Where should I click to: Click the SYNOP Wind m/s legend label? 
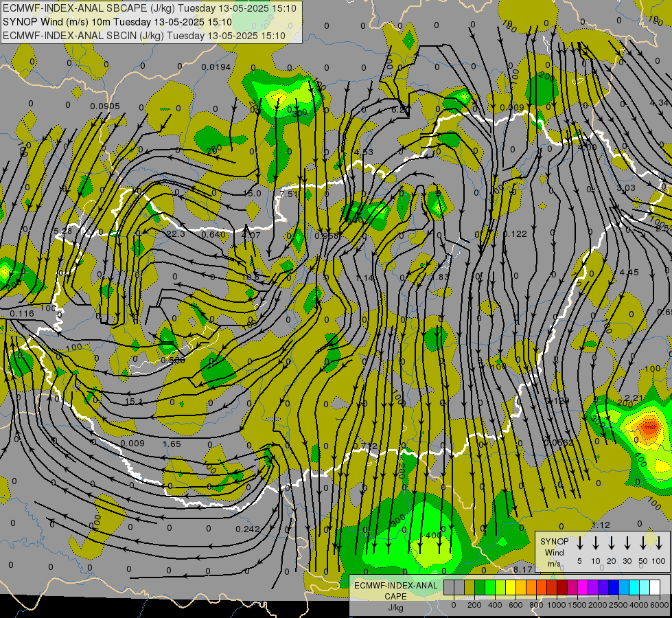coord(554,552)
